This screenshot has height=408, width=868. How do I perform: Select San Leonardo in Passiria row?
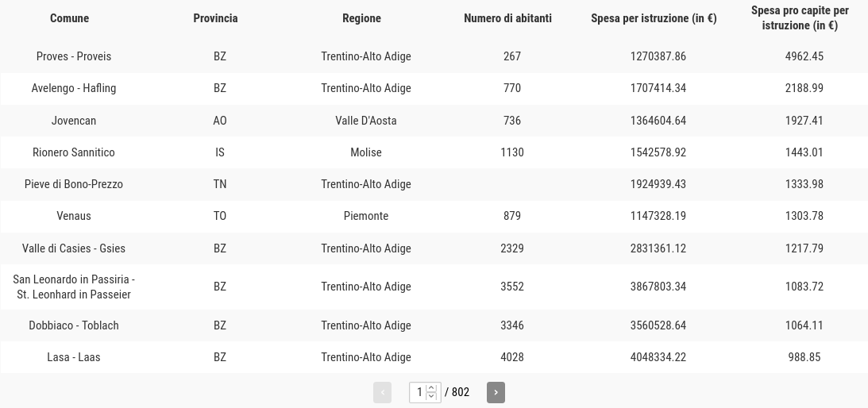434,287
